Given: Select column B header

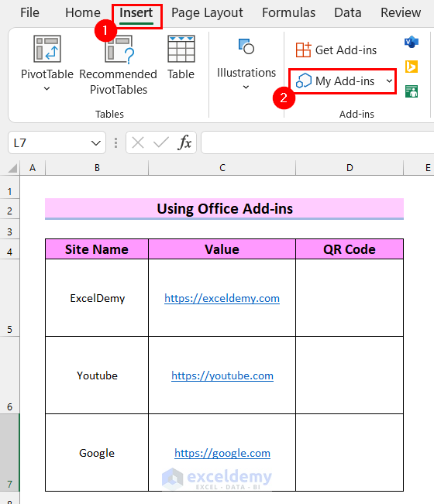Looking at the screenshot, I should point(97,168).
